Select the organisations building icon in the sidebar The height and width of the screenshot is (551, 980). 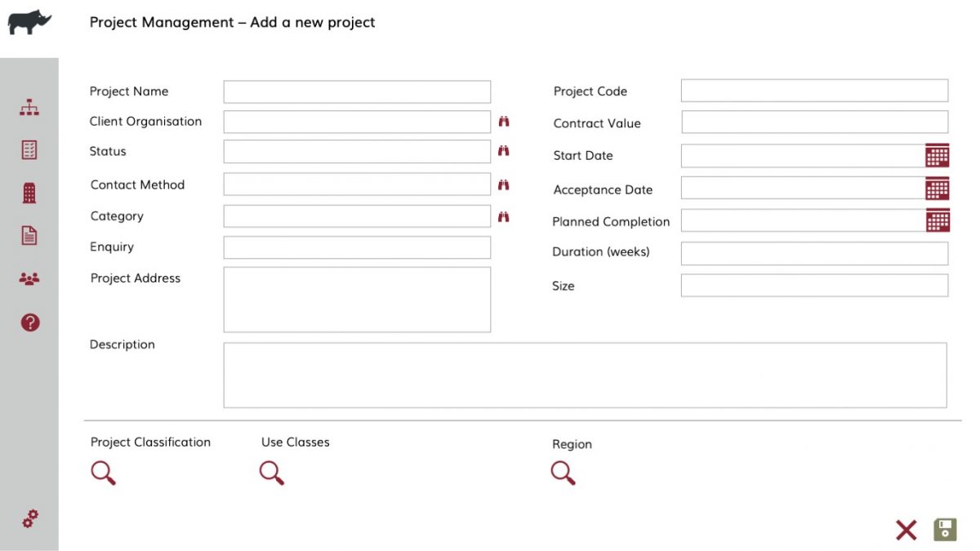[29, 192]
